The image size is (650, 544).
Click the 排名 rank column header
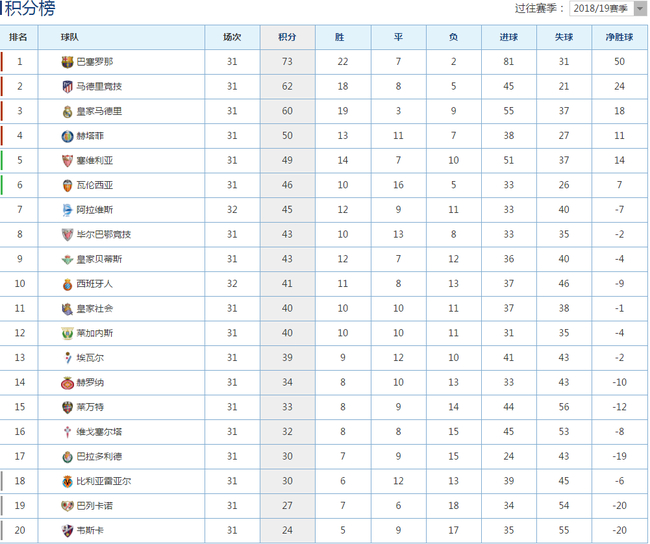tap(18, 37)
